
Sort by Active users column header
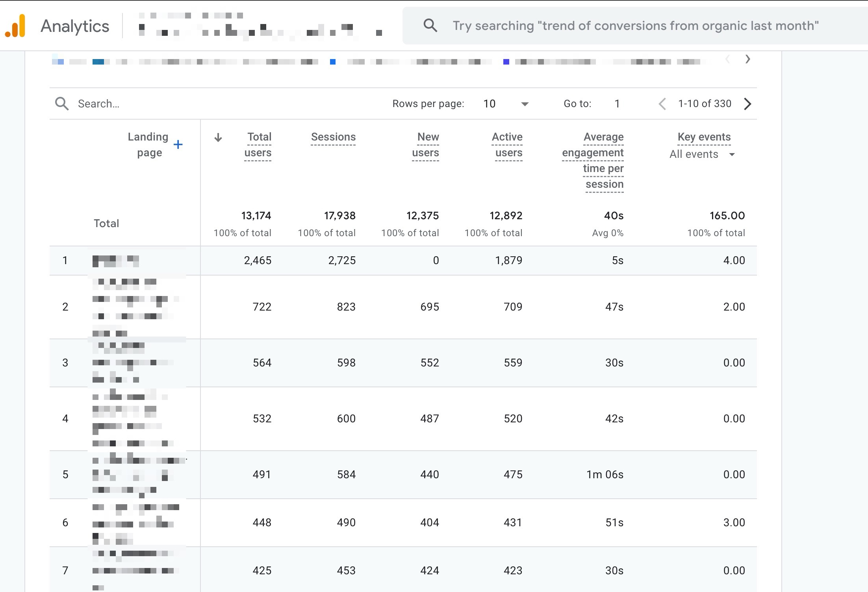click(x=507, y=145)
